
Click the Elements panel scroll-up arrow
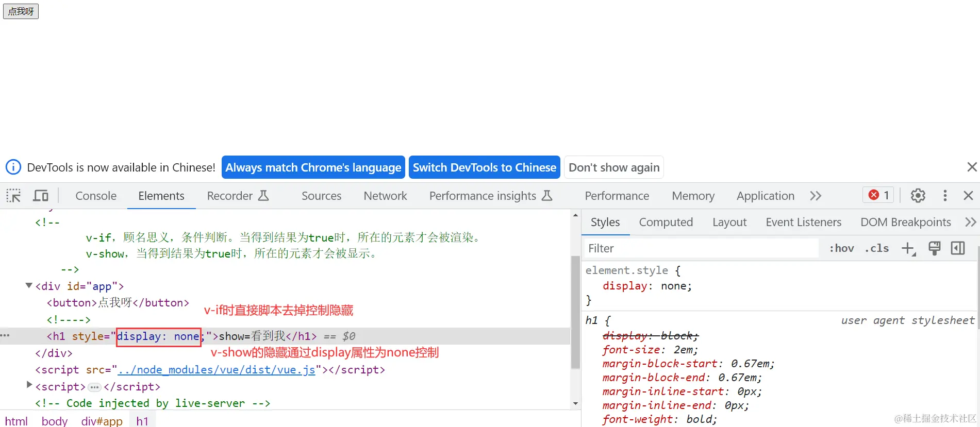click(x=576, y=215)
